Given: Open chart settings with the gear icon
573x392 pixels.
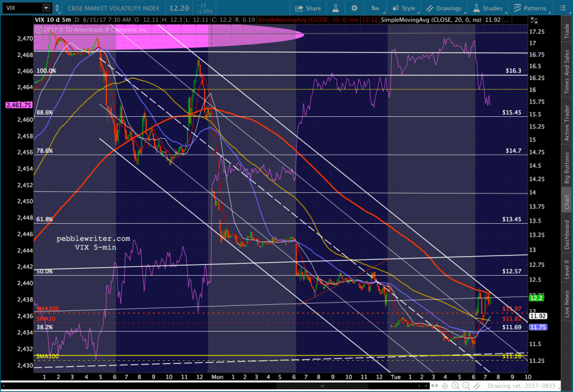Looking at the screenshot, I should 354,8.
